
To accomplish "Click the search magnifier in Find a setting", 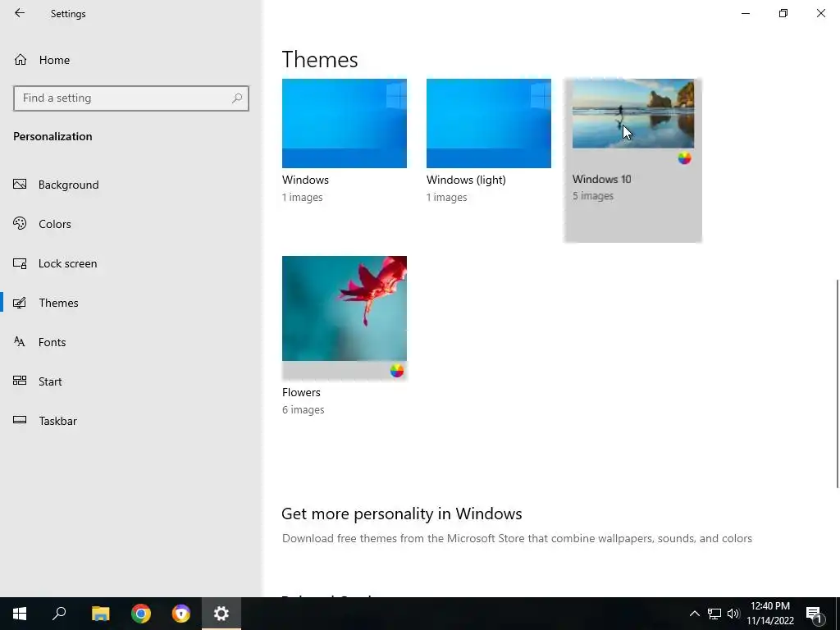I will click(x=237, y=98).
